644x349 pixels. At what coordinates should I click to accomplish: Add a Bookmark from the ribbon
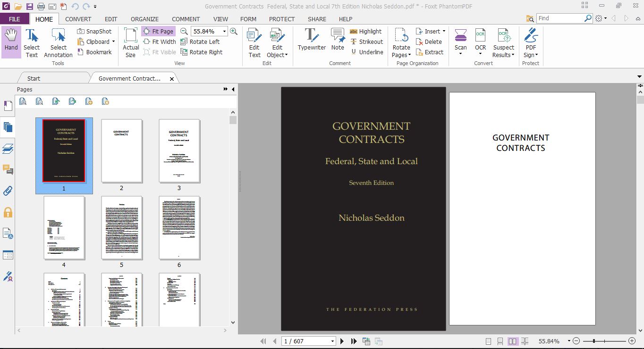[94, 52]
